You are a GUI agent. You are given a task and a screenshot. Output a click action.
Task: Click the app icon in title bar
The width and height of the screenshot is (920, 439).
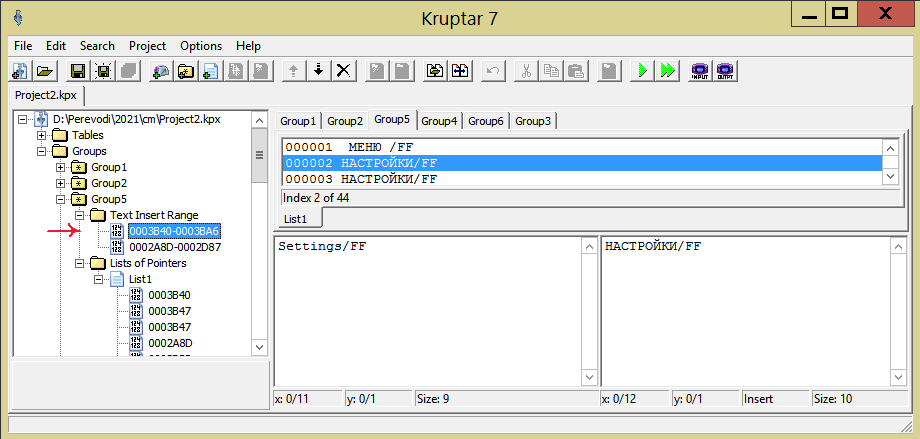click(19, 19)
